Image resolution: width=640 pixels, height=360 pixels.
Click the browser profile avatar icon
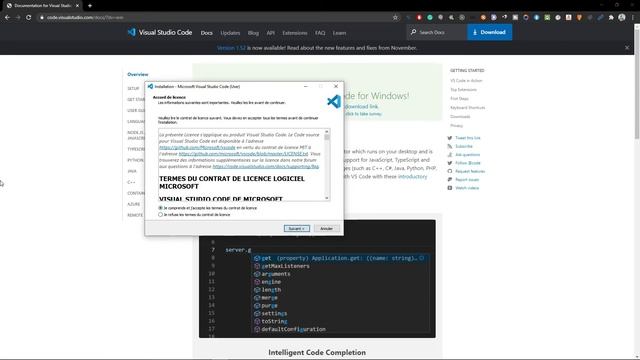point(622,18)
